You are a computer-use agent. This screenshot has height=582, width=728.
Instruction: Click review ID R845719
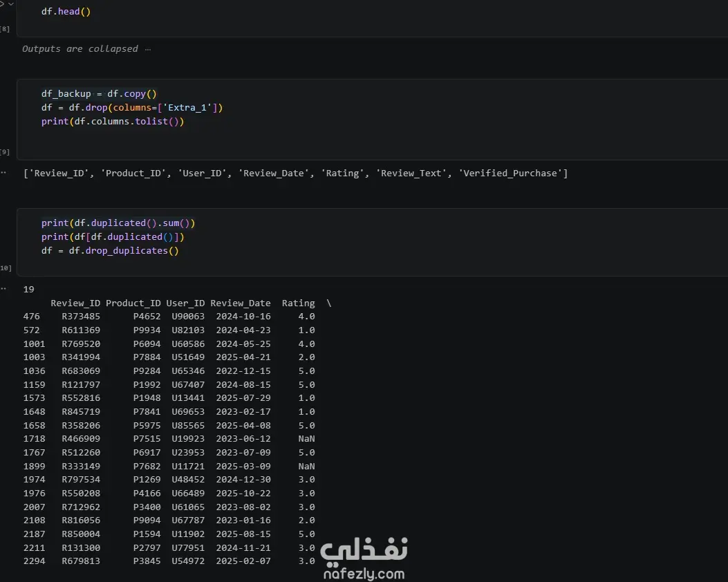81,412
